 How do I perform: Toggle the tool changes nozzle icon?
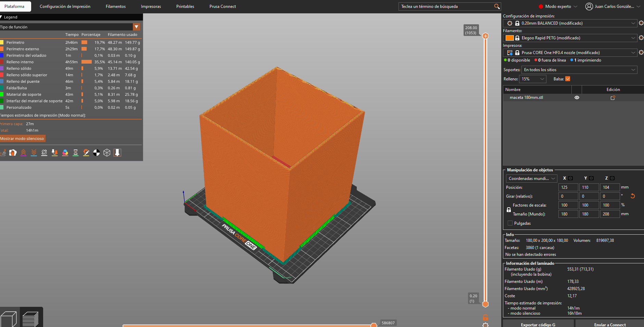click(55, 153)
